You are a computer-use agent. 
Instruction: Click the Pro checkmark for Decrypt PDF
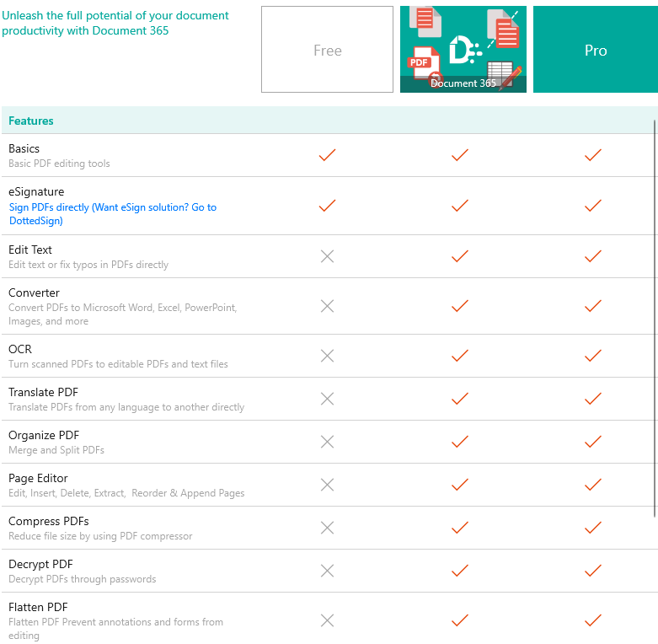pos(593,571)
